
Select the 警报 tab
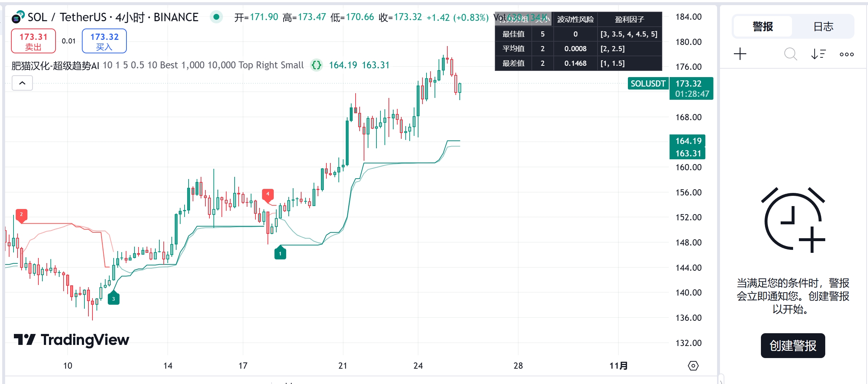(x=763, y=26)
